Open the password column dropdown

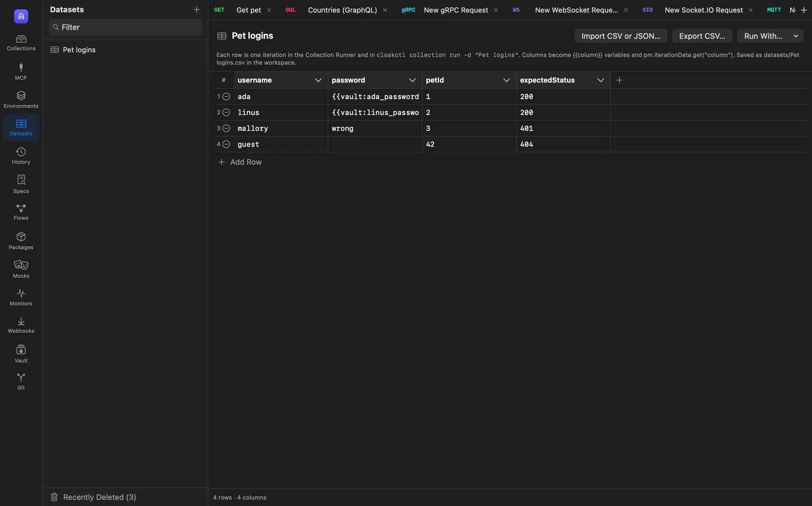[x=412, y=80]
